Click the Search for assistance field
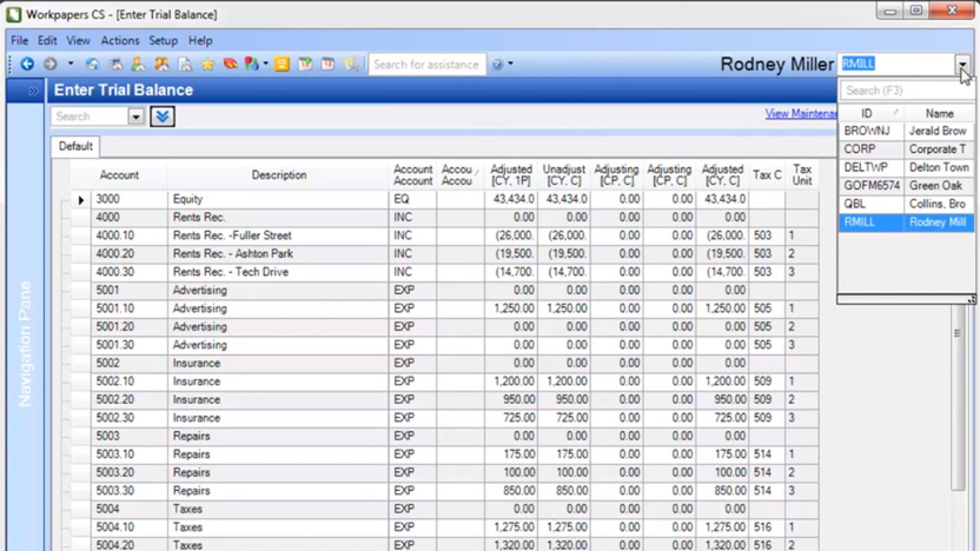Viewport: 980px width, 551px height. tap(427, 64)
